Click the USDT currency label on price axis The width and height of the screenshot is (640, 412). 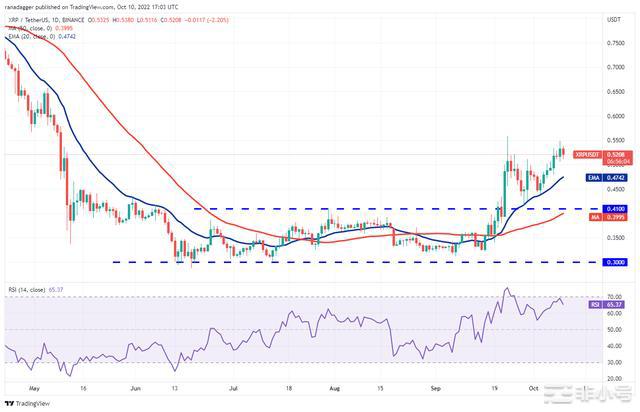click(x=614, y=19)
